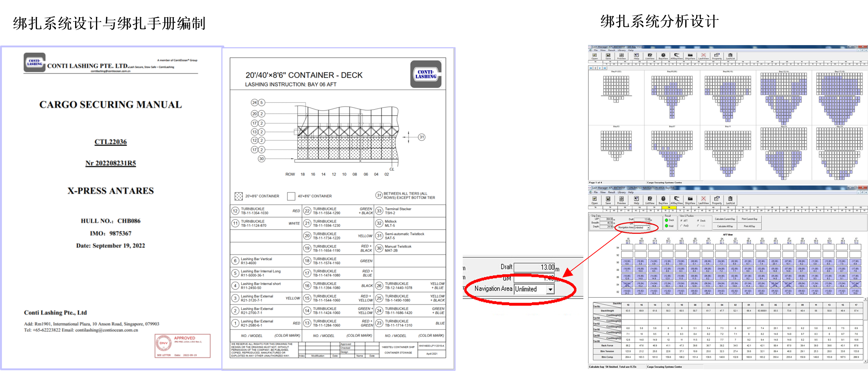Click AllBayView icon in Bay054 window

[677, 200]
